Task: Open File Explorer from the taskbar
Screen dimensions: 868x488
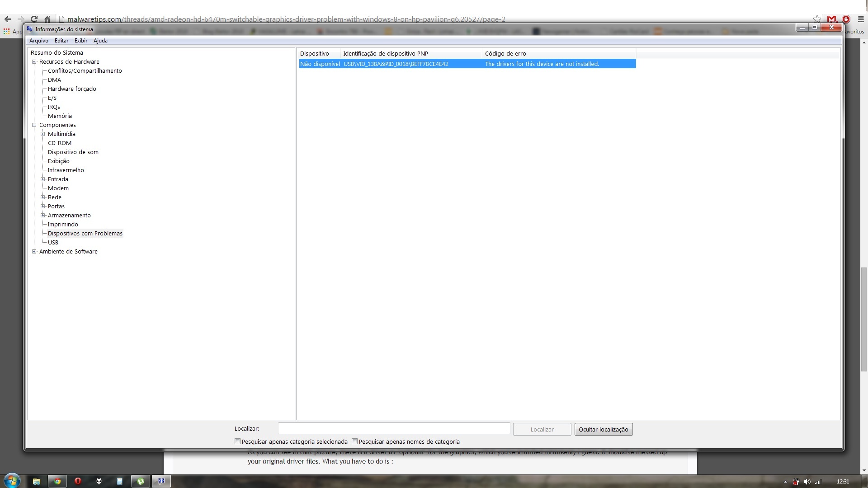Action: click(x=37, y=481)
